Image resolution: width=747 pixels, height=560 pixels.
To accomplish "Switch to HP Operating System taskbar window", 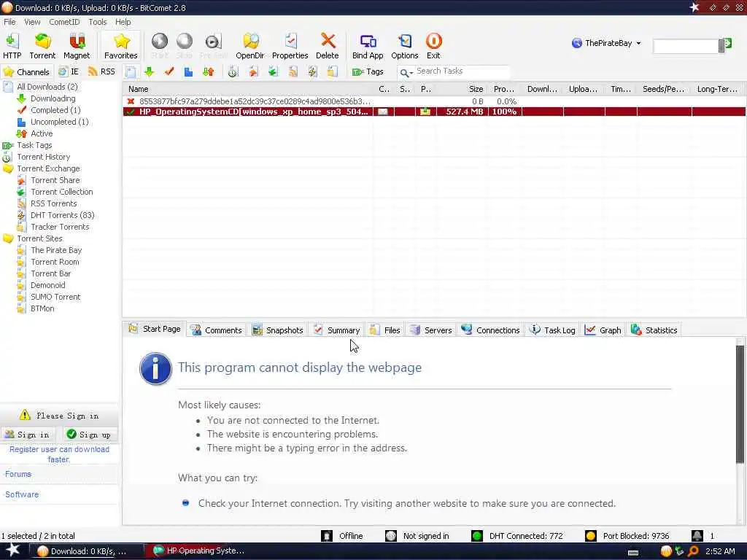I will (x=198, y=551).
